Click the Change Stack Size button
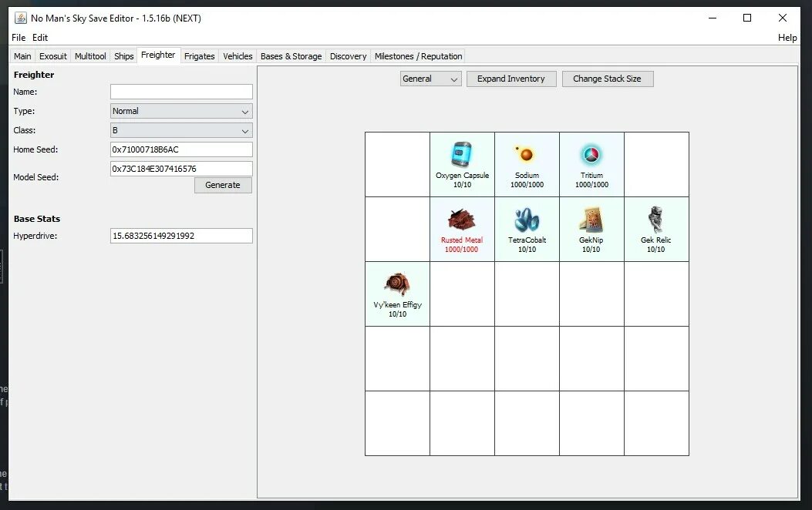The width and height of the screenshot is (812, 510). [607, 79]
